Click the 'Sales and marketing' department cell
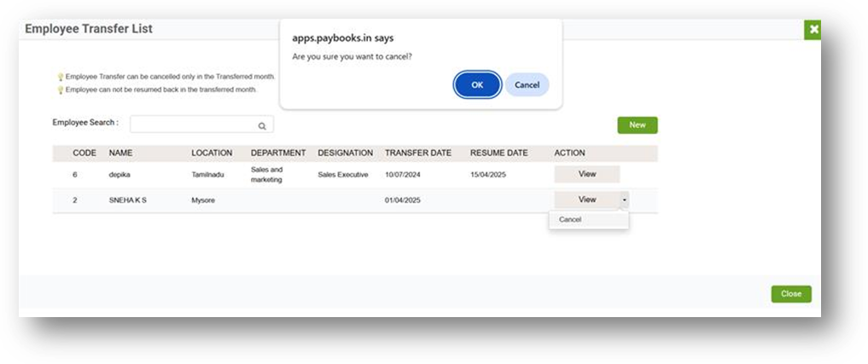Screen dimensions: 868x364 click(266, 174)
